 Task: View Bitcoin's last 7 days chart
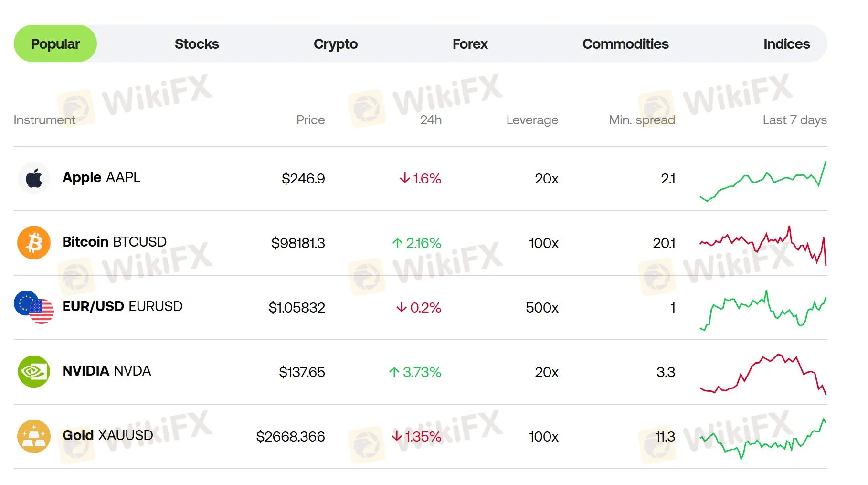click(763, 245)
